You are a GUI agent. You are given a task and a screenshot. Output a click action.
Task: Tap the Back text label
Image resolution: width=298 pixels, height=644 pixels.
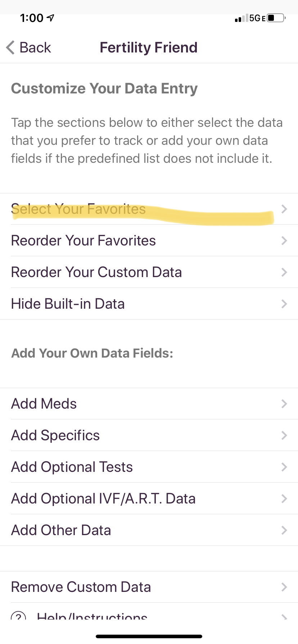[35, 47]
